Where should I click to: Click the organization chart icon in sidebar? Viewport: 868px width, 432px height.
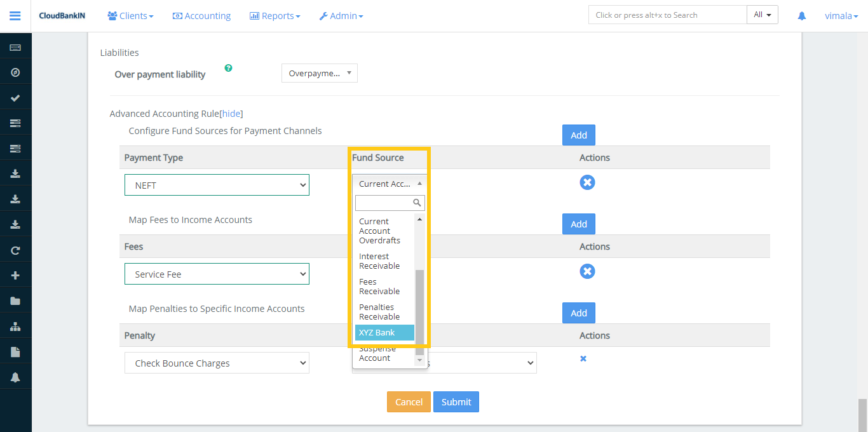coord(15,325)
